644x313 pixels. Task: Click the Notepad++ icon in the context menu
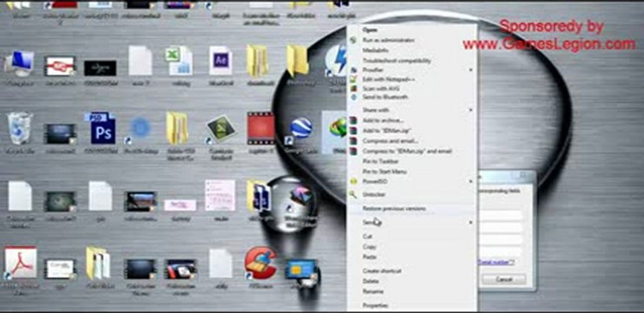(x=353, y=79)
